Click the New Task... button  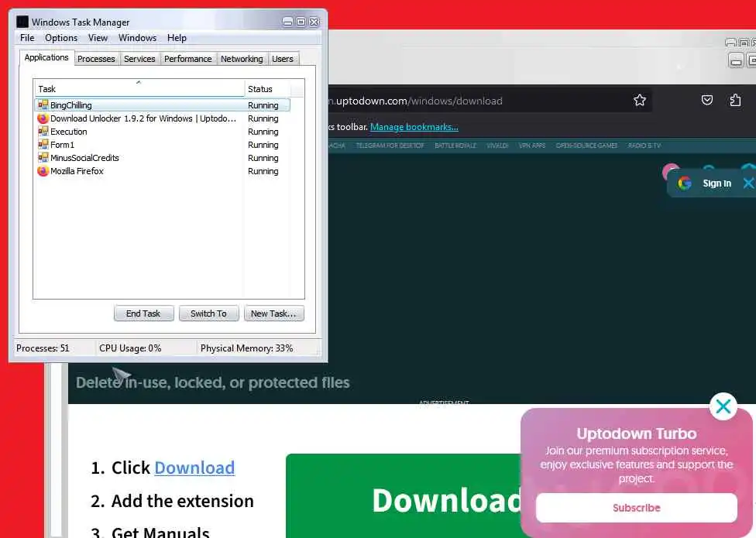(273, 313)
